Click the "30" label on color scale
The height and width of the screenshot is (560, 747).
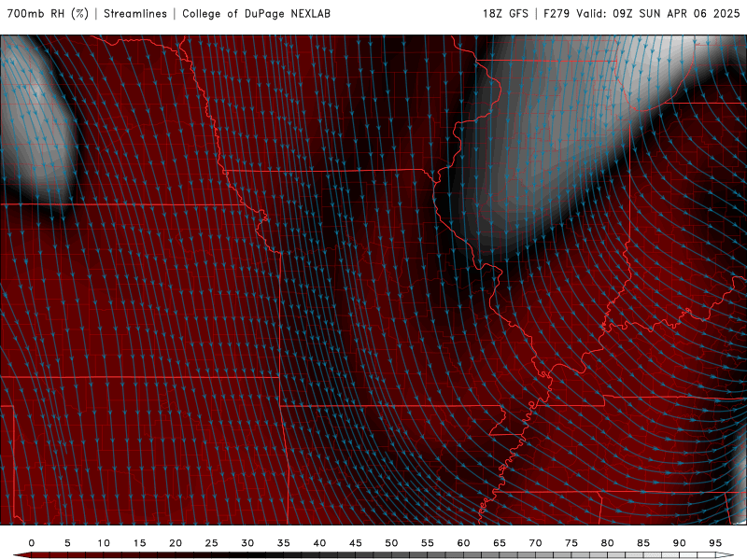tap(247, 543)
